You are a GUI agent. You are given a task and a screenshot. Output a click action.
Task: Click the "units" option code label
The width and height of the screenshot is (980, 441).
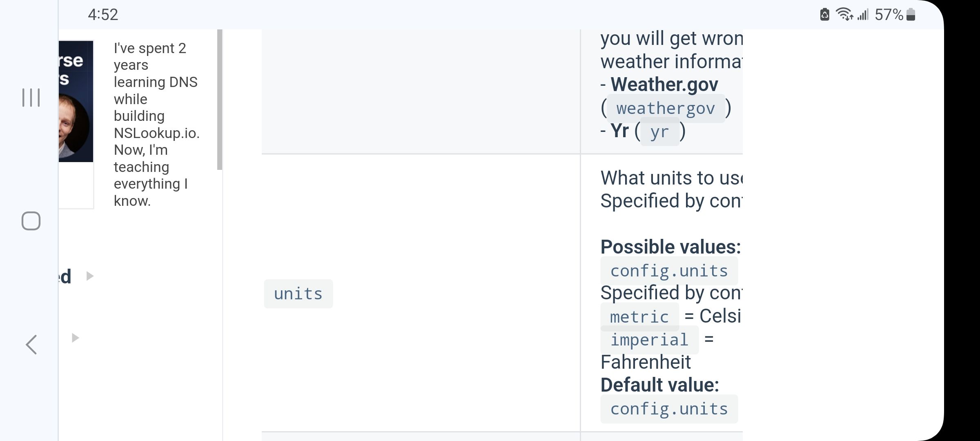point(298,294)
